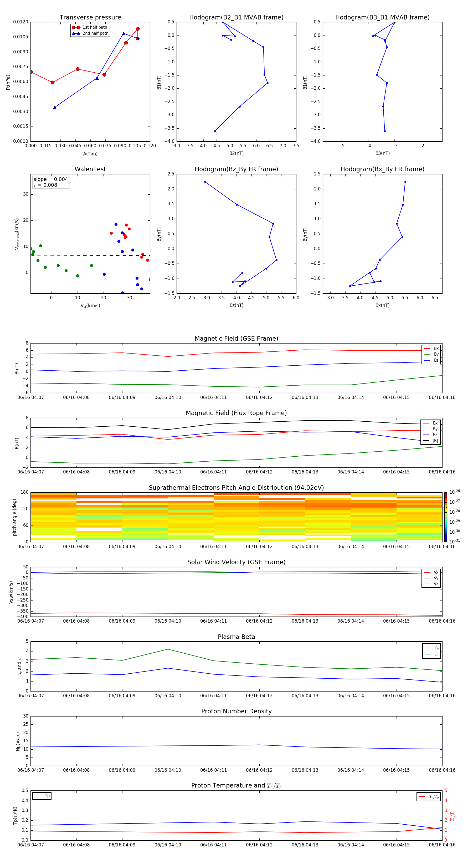Click the "Hodogram(B2_B1 MVAB frame)" title
473x868 pixels.
(x=236, y=17)
